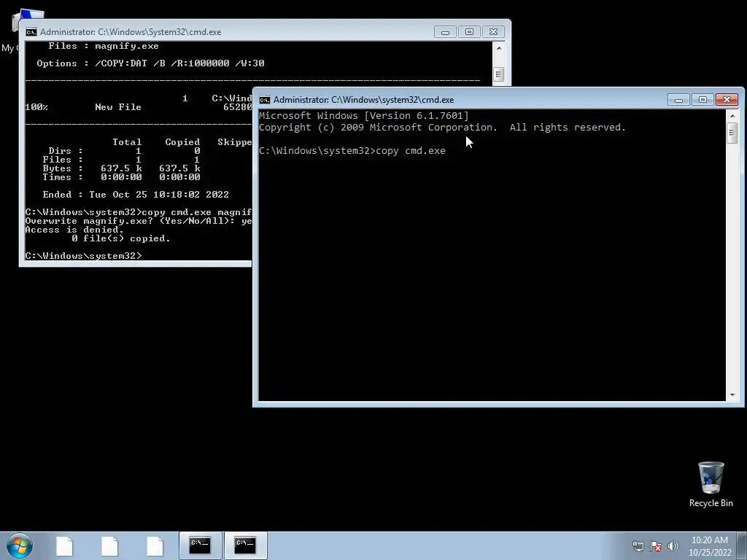Switch to second cmd taskbar button

[x=245, y=545]
